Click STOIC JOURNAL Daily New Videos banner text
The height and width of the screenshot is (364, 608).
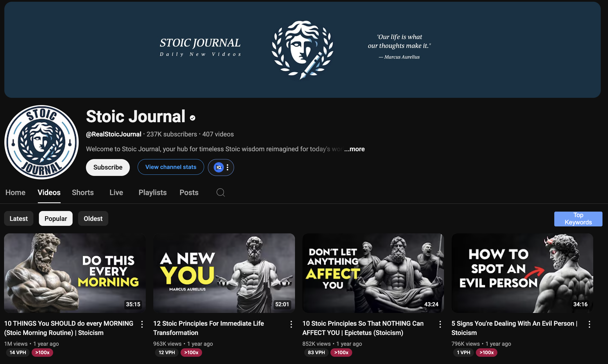coord(200,47)
